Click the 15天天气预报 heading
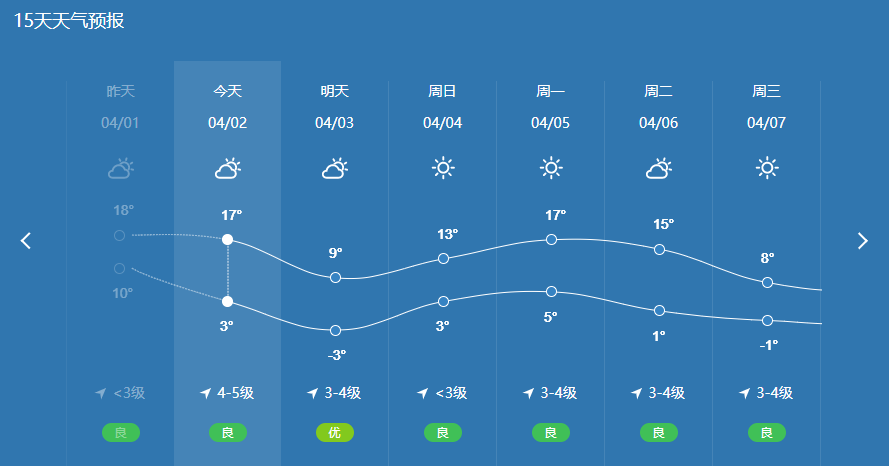 [69, 20]
